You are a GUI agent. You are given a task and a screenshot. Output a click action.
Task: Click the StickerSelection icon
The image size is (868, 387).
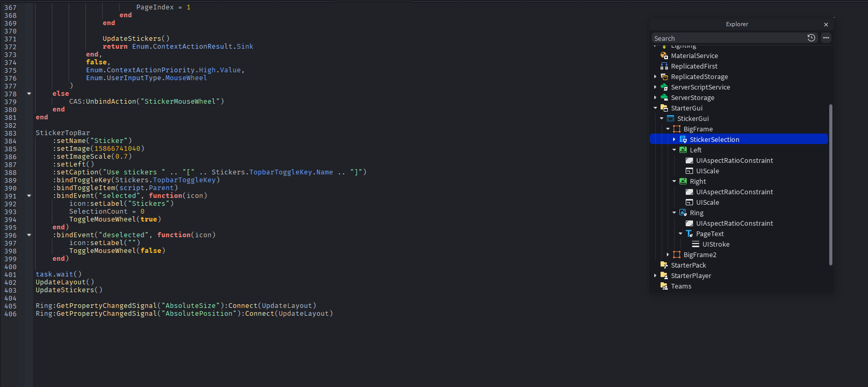tap(683, 139)
